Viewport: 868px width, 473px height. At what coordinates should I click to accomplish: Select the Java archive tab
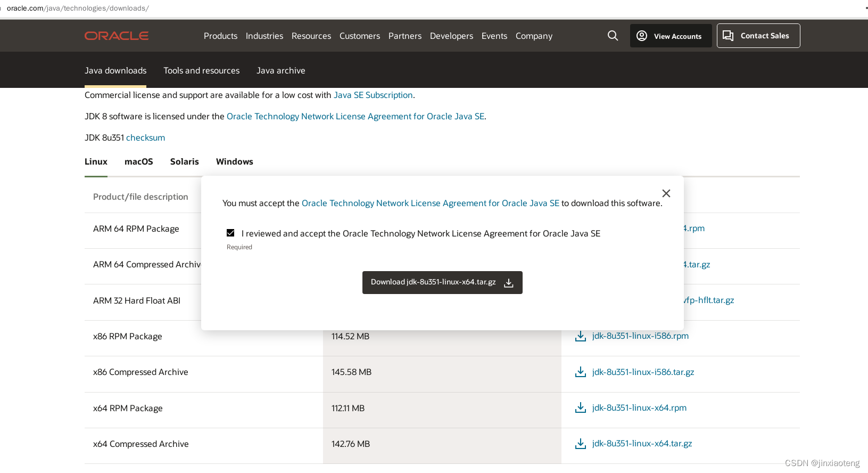click(x=281, y=70)
